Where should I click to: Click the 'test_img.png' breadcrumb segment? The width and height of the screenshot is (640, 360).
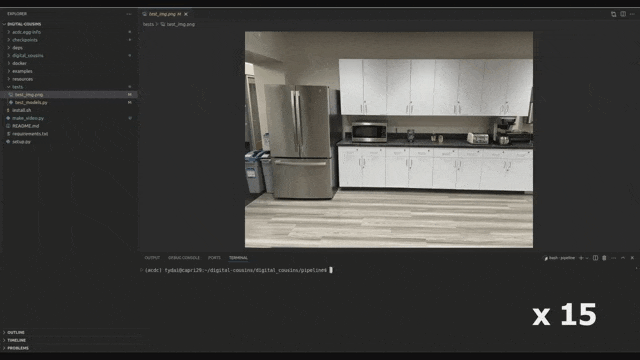180,24
